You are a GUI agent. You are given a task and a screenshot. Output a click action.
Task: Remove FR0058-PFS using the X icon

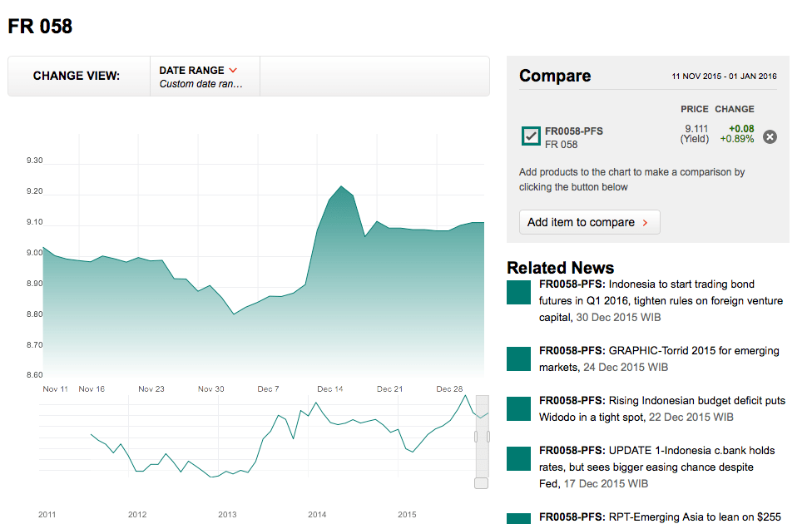(770, 136)
